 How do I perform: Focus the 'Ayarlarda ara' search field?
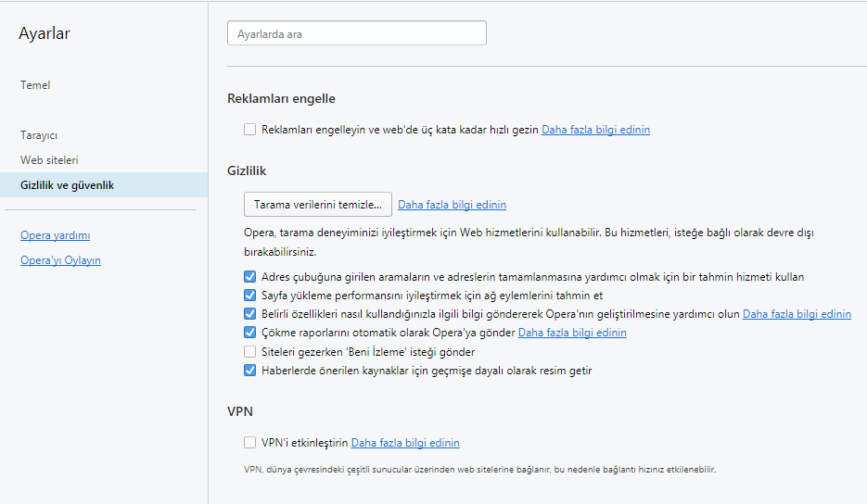coord(357,33)
